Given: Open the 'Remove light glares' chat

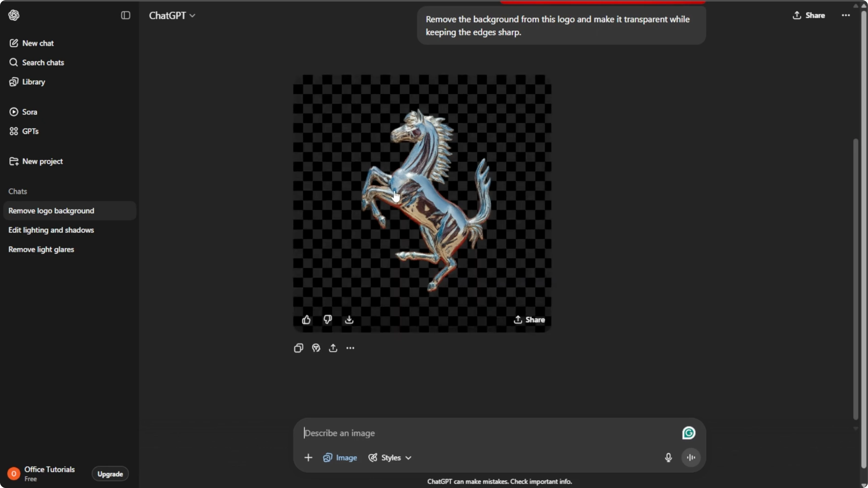Looking at the screenshot, I should click(69, 250).
